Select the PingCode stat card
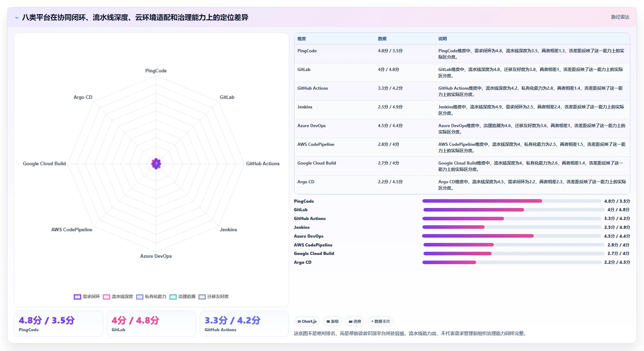This screenshot has height=351, width=644. pos(58,324)
